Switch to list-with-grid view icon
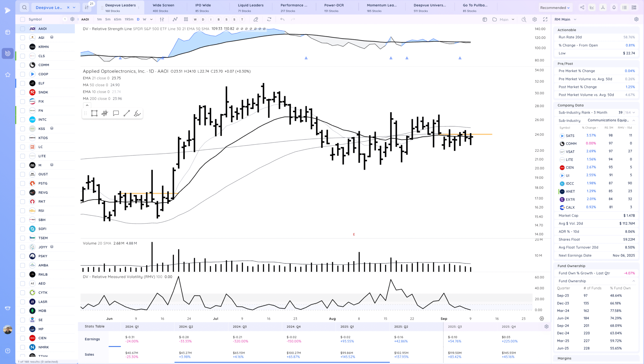 tap(634, 8)
